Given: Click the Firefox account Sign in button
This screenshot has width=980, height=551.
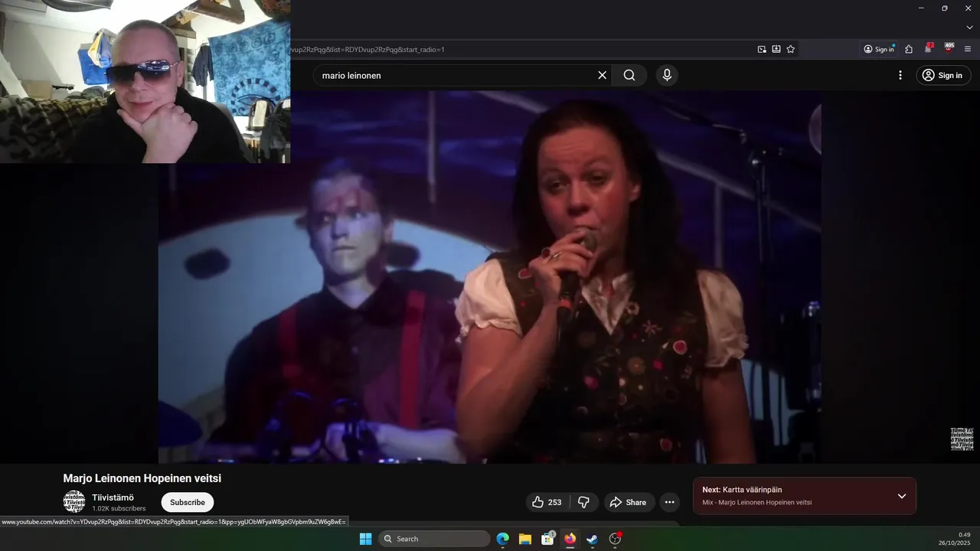Looking at the screenshot, I should (x=879, y=49).
